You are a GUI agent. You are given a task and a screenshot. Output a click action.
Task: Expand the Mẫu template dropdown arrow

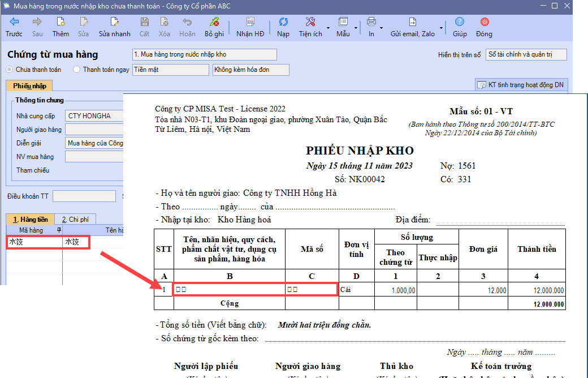coord(356,27)
